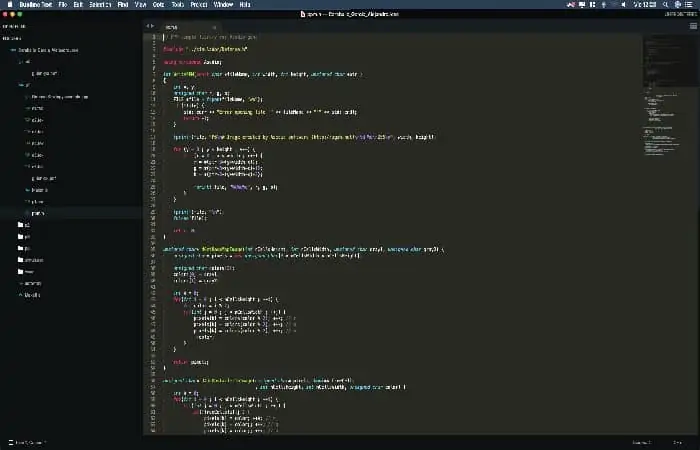The width and height of the screenshot is (700, 450).
Task: Click the syntax selector in the status bar
Action: (x=677, y=442)
